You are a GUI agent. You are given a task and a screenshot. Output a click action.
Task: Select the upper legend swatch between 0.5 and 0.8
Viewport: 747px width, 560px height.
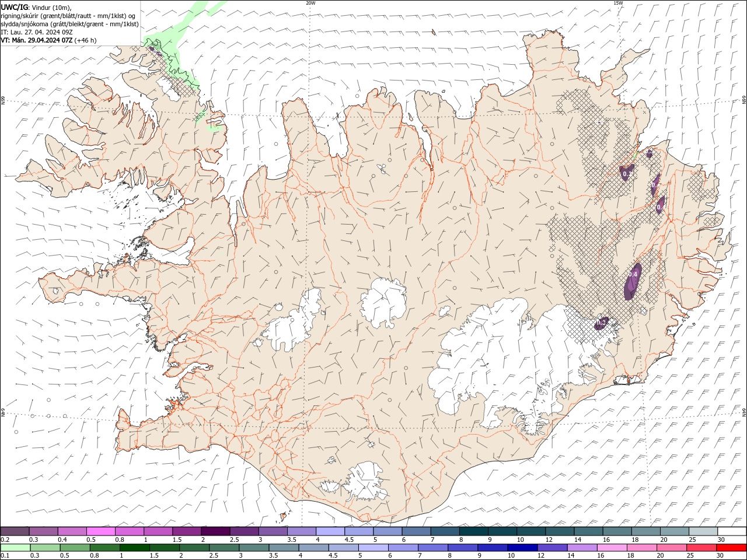click(x=101, y=531)
